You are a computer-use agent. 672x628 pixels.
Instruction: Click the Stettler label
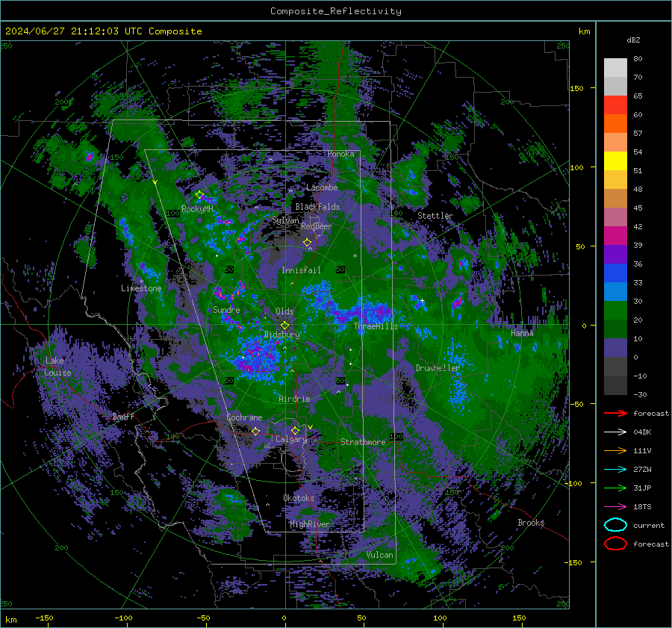click(x=435, y=216)
